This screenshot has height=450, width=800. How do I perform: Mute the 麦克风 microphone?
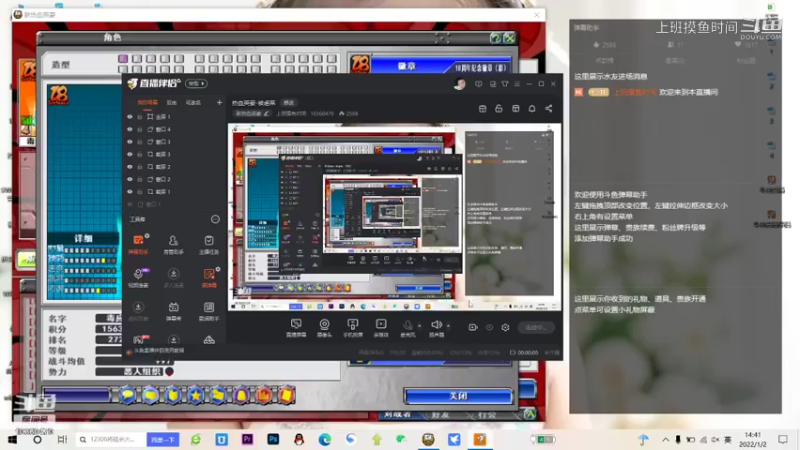pyautogui.click(x=408, y=328)
